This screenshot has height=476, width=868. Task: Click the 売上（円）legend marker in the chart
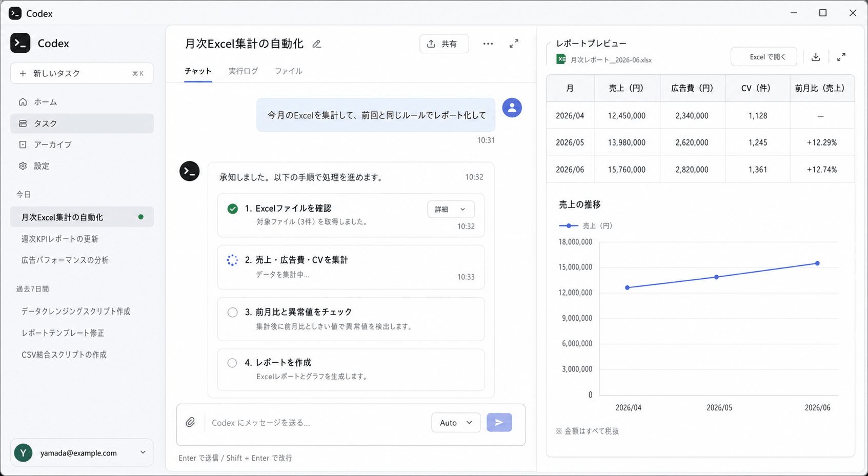569,225
